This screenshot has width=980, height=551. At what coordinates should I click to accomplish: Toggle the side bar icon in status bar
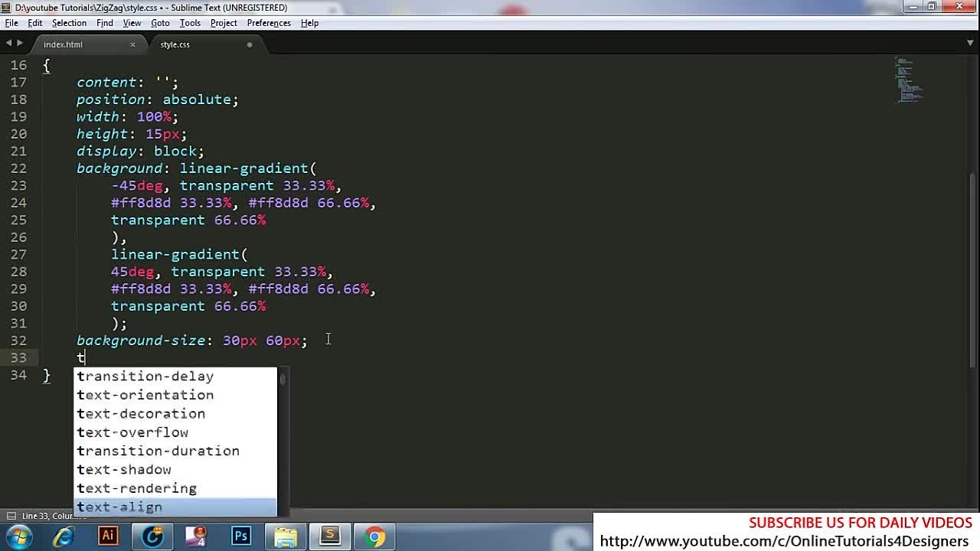[11, 516]
